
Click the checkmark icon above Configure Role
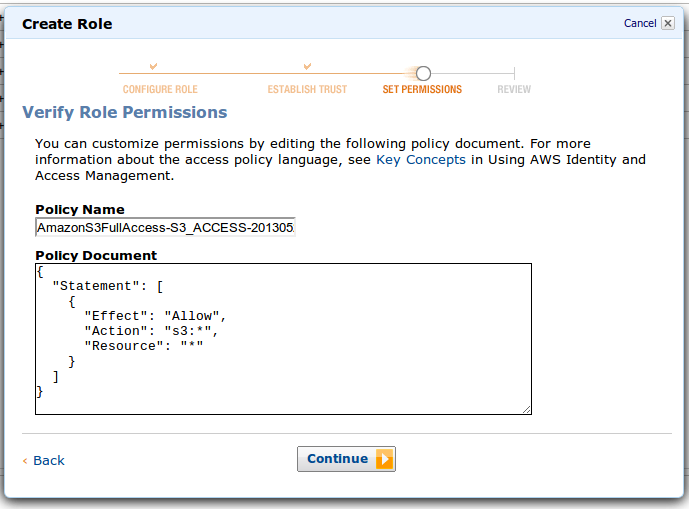point(153,66)
